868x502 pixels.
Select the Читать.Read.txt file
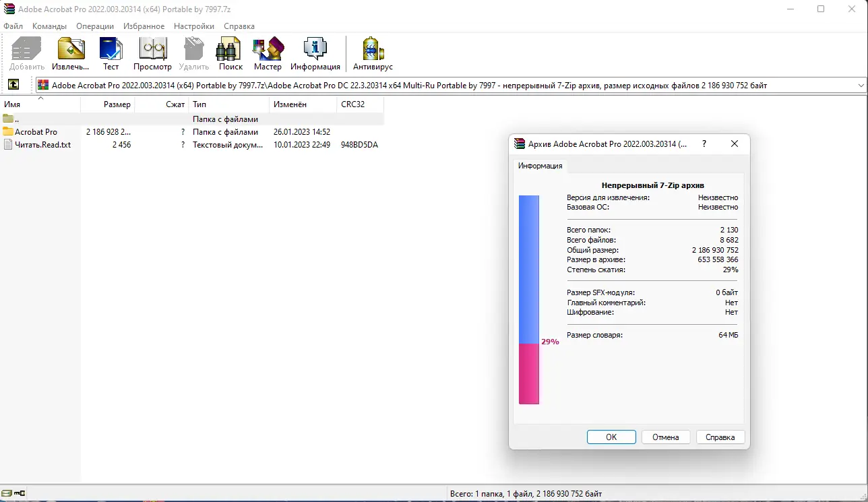point(42,144)
